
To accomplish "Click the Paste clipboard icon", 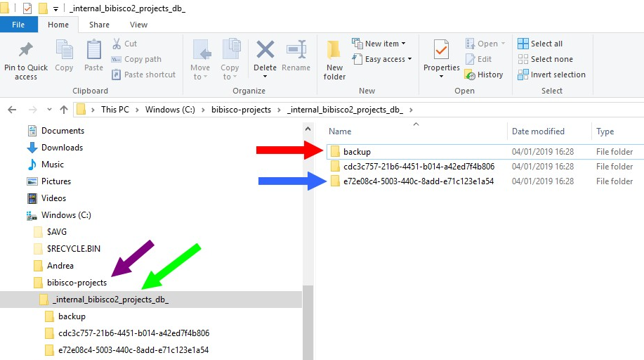I will [x=93, y=50].
